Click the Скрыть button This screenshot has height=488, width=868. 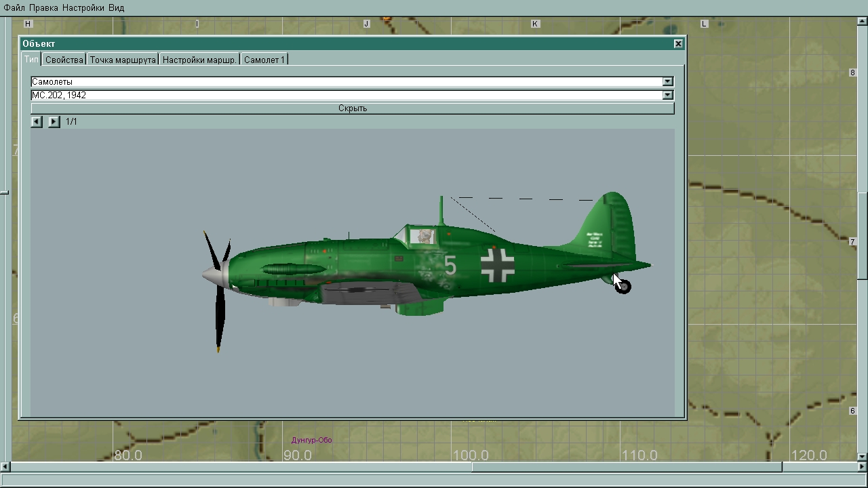point(352,108)
